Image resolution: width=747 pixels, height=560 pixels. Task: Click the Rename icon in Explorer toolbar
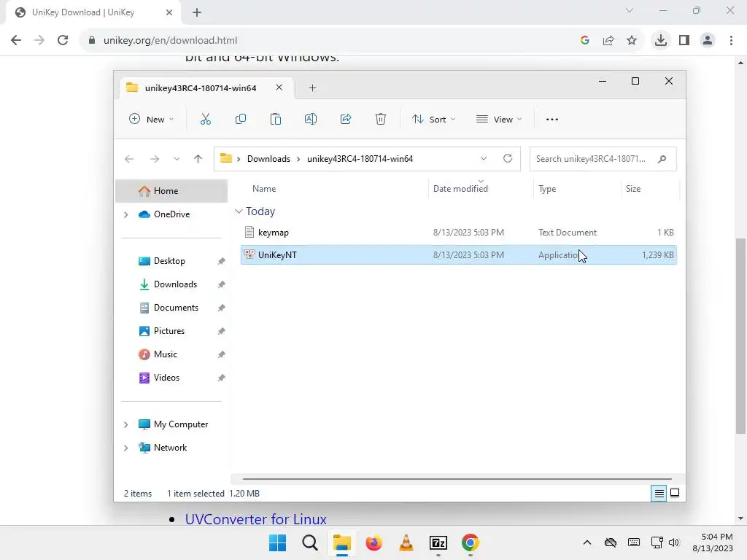coord(311,119)
